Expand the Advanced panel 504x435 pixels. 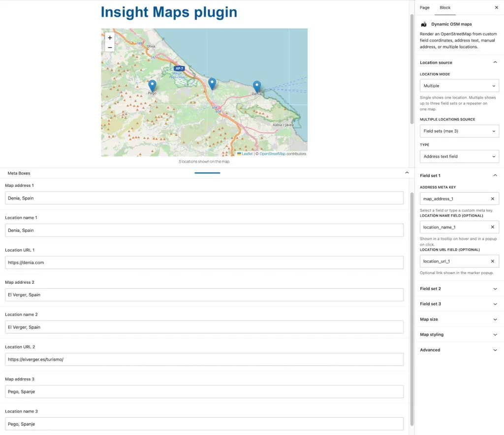coord(459,350)
